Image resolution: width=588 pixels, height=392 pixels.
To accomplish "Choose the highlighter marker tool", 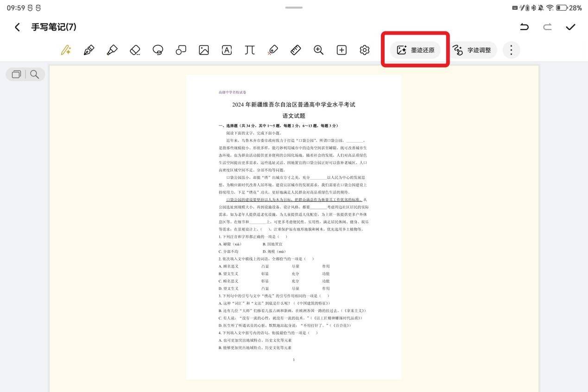I will (x=112, y=50).
